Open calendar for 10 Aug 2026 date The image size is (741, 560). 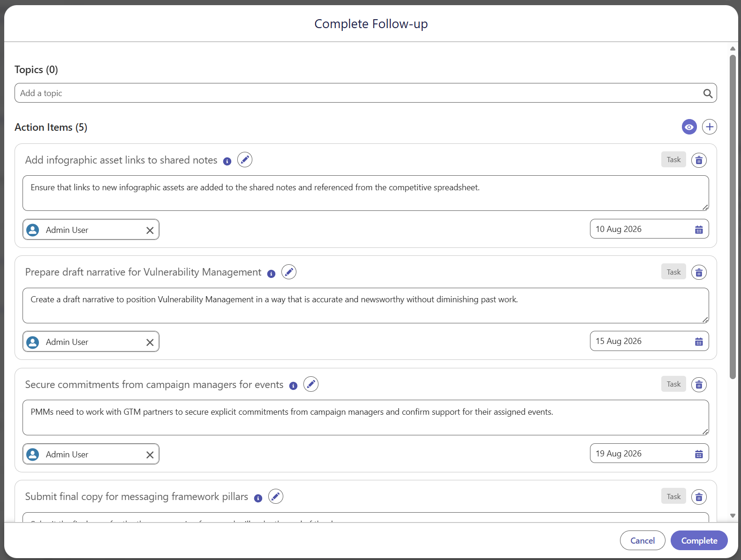click(699, 230)
